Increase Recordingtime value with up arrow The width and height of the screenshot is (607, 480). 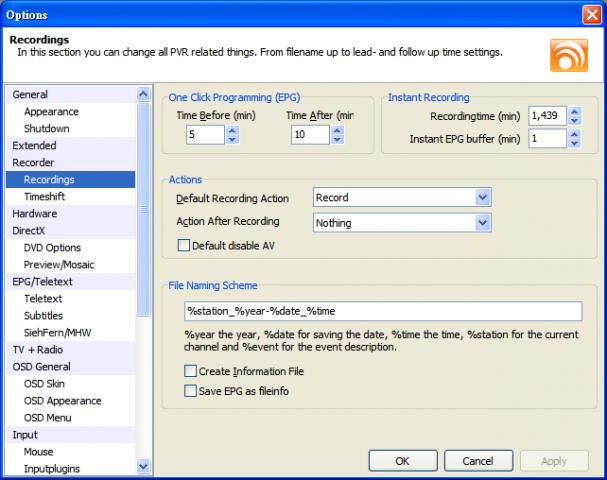click(574, 112)
